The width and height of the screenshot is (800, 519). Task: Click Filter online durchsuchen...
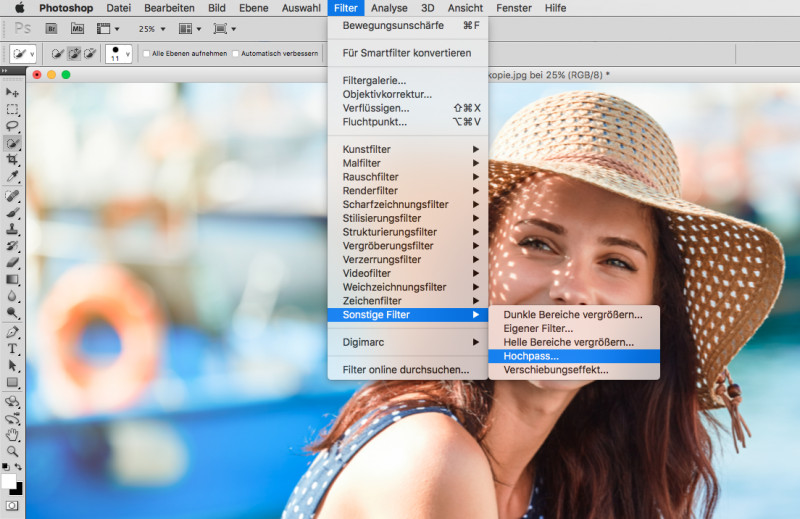coord(408,369)
